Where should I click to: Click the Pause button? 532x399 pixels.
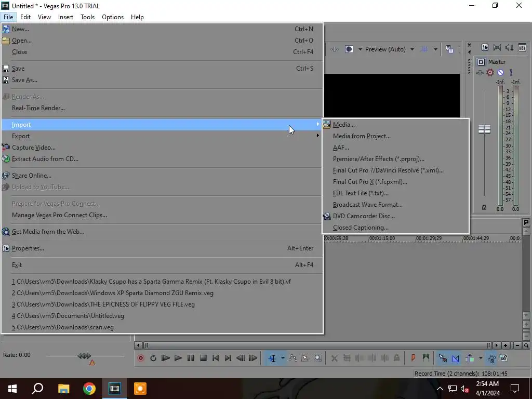[x=191, y=358]
